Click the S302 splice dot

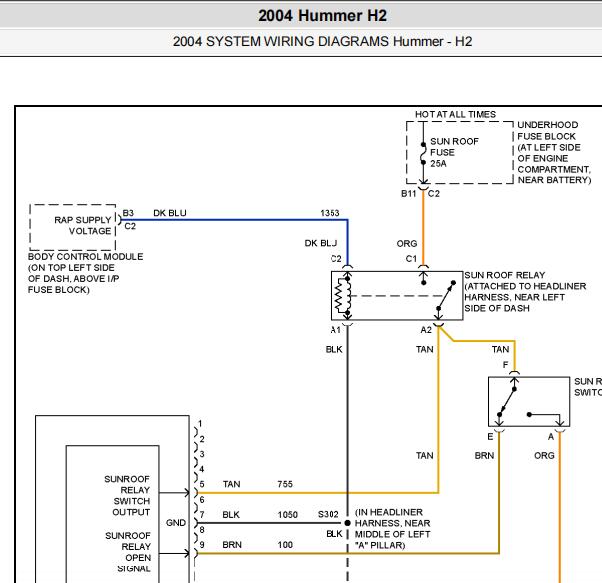tap(347, 523)
